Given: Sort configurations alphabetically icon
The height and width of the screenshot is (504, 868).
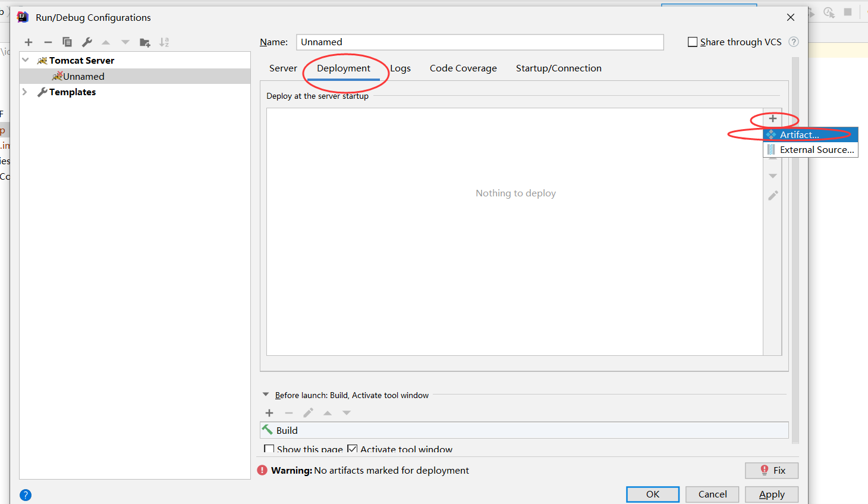Looking at the screenshot, I should tap(164, 42).
